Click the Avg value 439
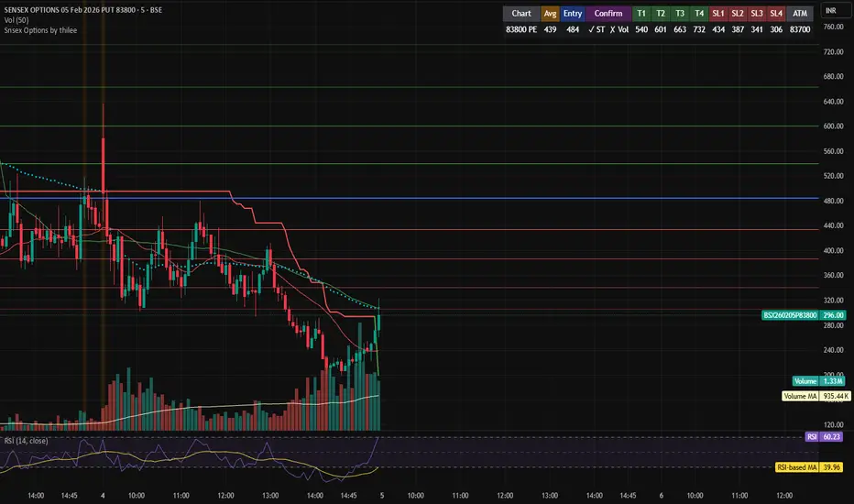This screenshot has height=504, width=854. pyautogui.click(x=550, y=29)
